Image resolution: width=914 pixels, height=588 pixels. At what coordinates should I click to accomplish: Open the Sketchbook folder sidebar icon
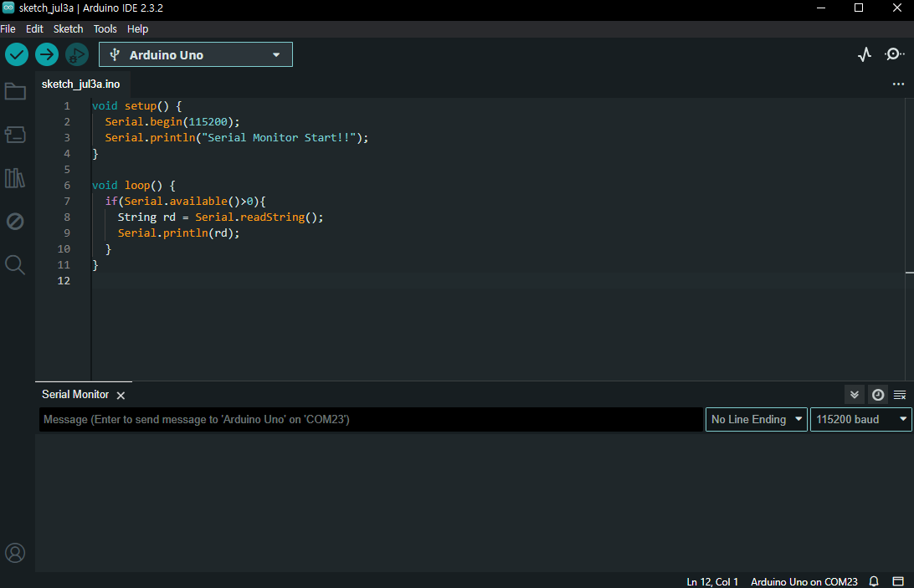coord(15,91)
